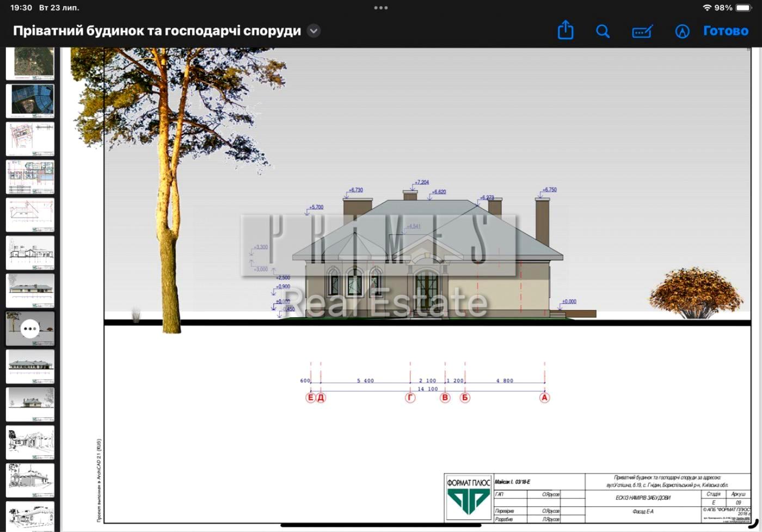
Task: Tap the battery indicator icon
Action: (x=743, y=8)
